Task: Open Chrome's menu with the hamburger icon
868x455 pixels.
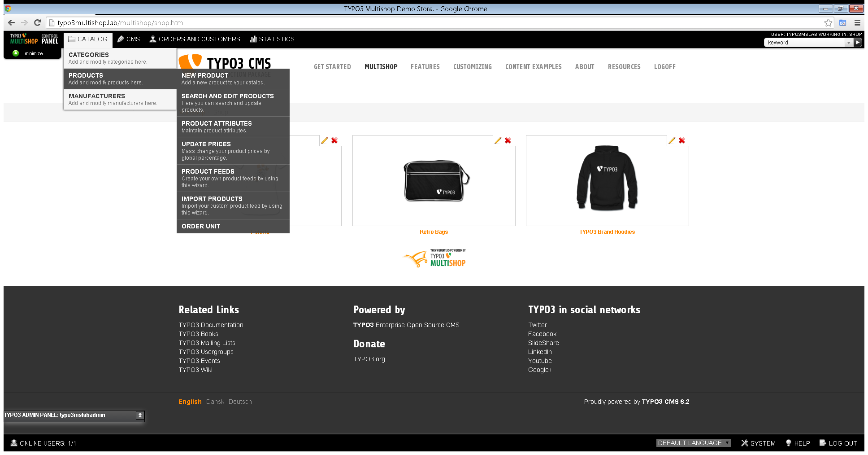Action: (x=856, y=22)
